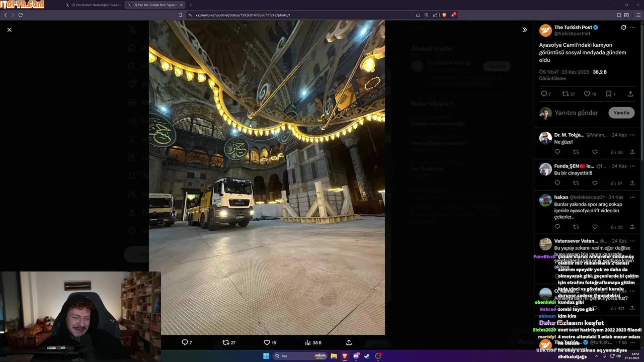Collapse the reply sidebar with double chevron
This screenshot has height=362, width=644.
pyautogui.click(x=524, y=30)
